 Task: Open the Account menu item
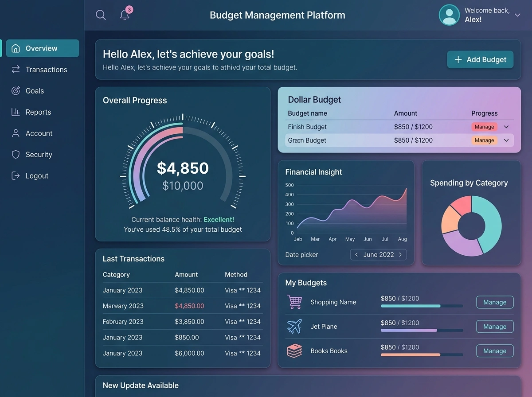click(43, 133)
